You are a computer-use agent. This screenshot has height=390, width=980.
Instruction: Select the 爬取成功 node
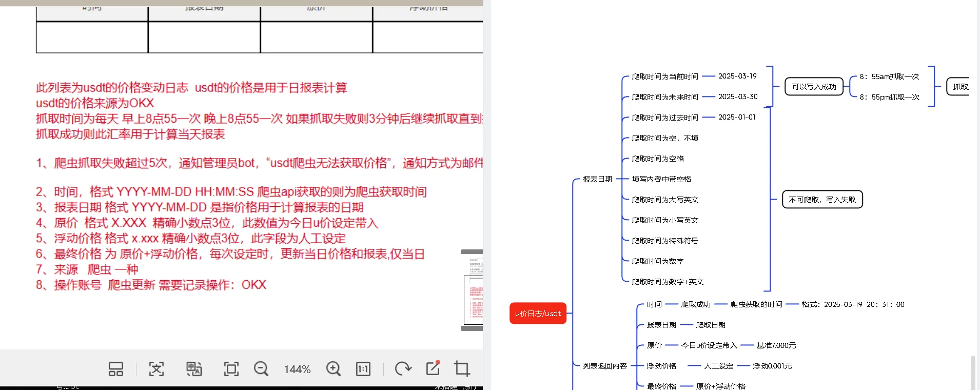point(696,304)
